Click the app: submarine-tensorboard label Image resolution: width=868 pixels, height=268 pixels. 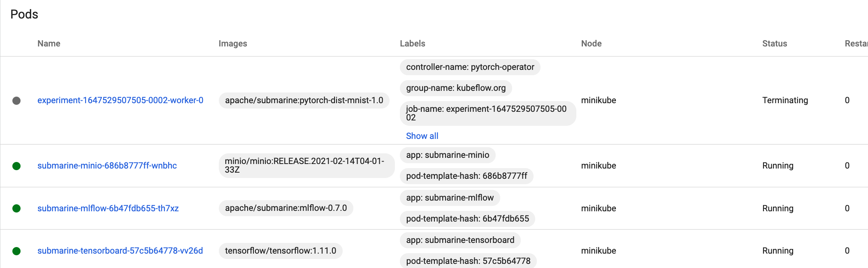[x=460, y=240]
